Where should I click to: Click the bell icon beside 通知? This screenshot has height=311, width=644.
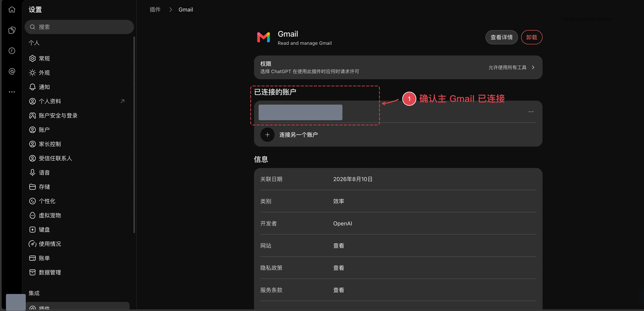pyautogui.click(x=32, y=87)
